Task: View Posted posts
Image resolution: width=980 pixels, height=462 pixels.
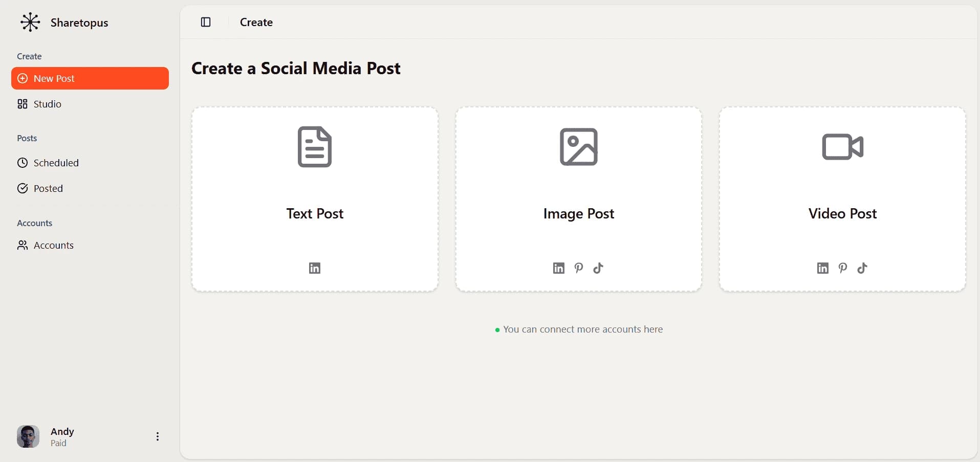Action: (x=90, y=188)
